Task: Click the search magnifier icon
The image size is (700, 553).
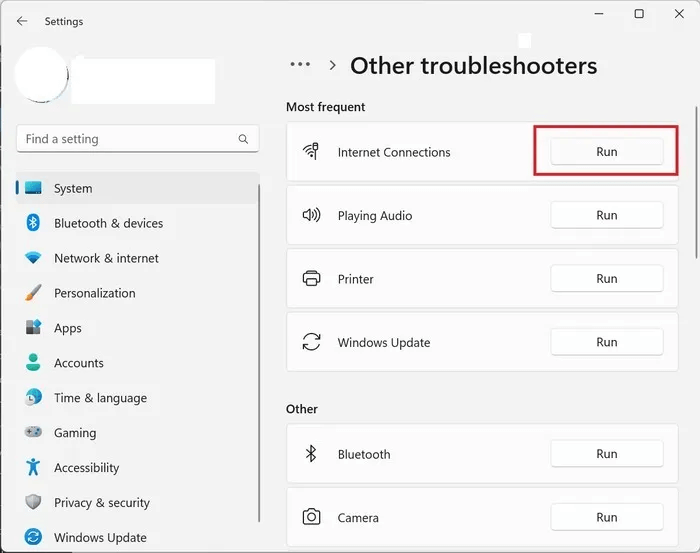Action: [x=243, y=139]
